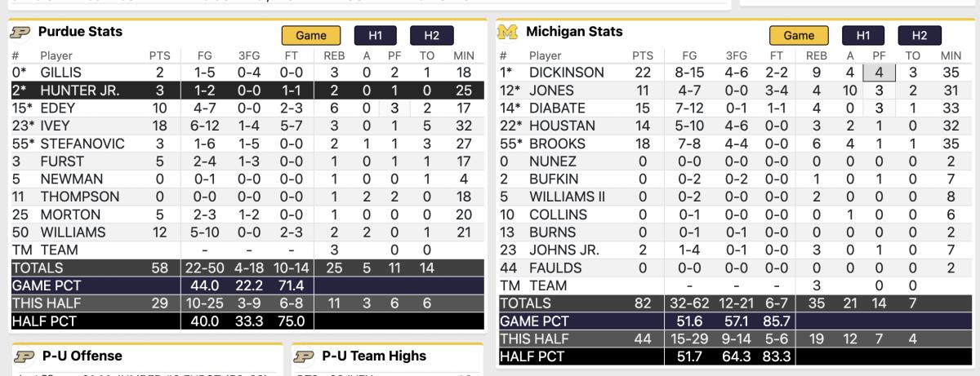The width and height of the screenshot is (980, 376).
Task: Click the PTS column header in Purdue table
Action: (x=160, y=56)
